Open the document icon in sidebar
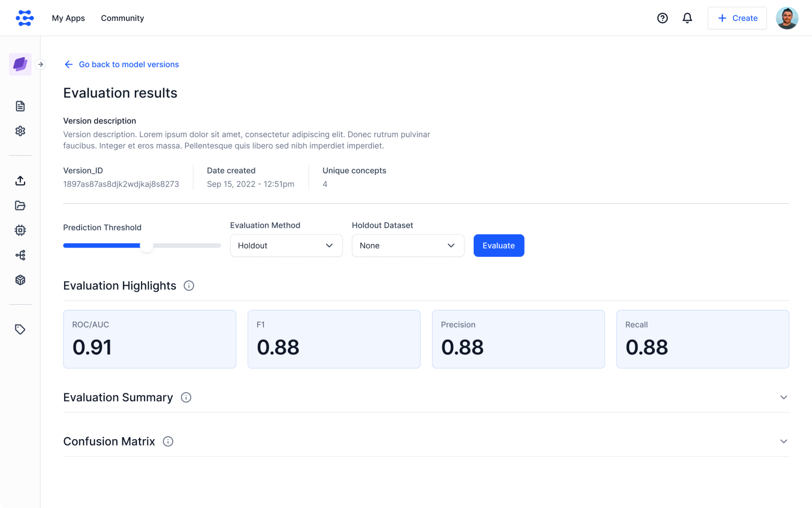Image resolution: width=812 pixels, height=508 pixels. pyautogui.click(x=20, y=106)
